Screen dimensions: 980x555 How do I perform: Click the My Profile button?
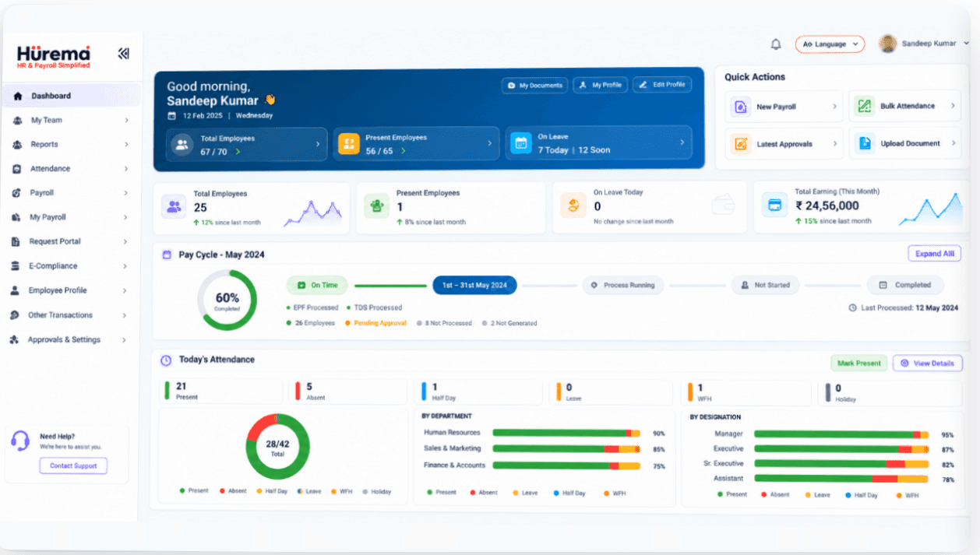click(x=600, y=85)
